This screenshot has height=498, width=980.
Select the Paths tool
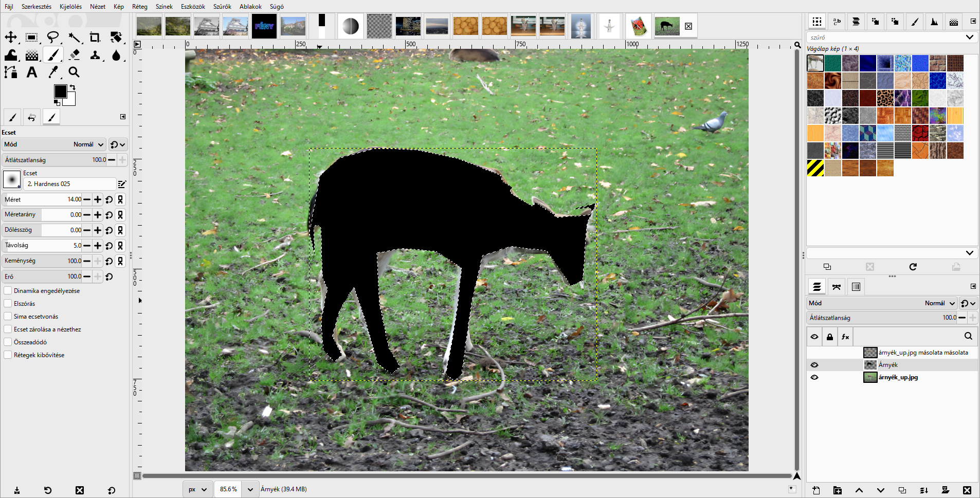click(11, 72)
